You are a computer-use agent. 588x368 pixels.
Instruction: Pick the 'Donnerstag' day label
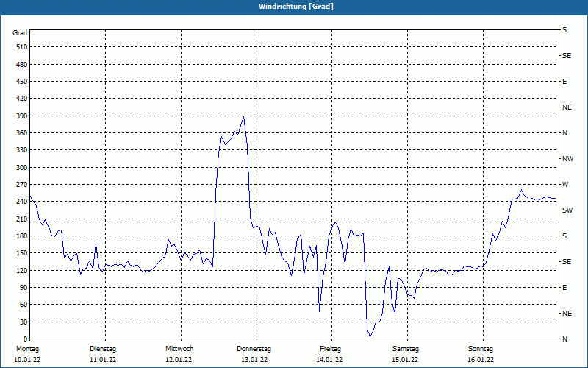click(254, 349)
